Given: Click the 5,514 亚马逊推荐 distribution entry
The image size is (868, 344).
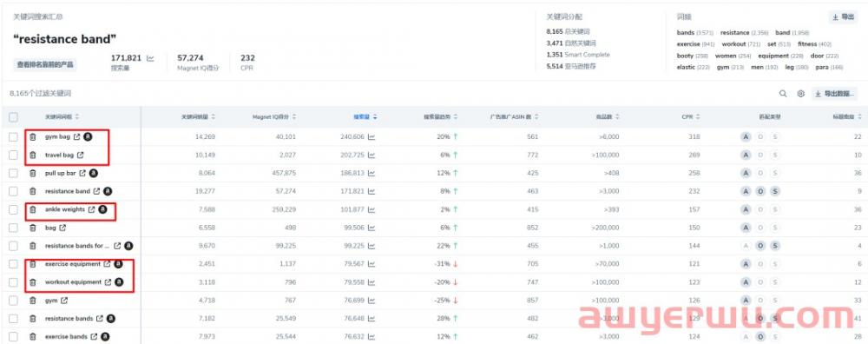Looking at the screenshot, I should coord(571,67).
